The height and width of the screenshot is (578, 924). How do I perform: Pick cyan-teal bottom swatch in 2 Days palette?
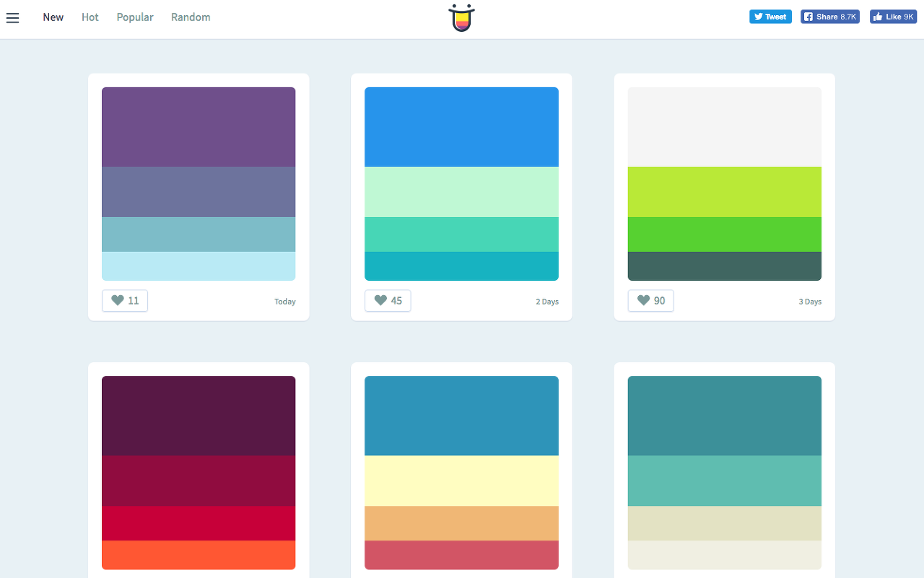click(461, 266)
